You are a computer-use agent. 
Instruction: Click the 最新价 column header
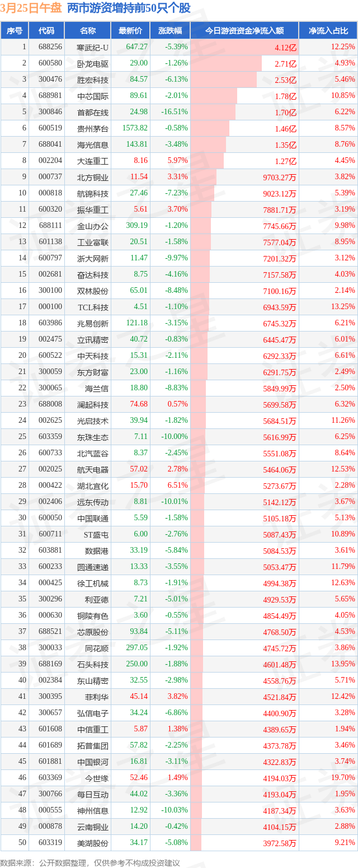(131, 31)
